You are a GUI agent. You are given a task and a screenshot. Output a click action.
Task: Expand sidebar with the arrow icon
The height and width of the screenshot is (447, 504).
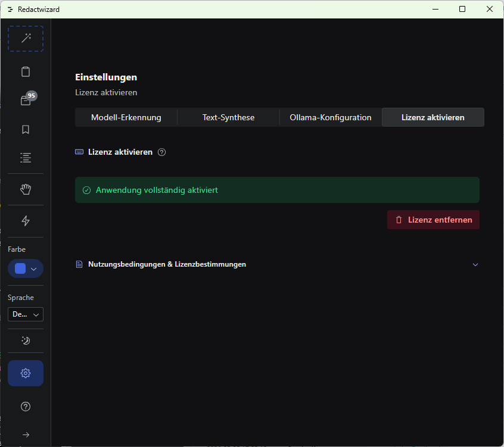click(26, 435)
